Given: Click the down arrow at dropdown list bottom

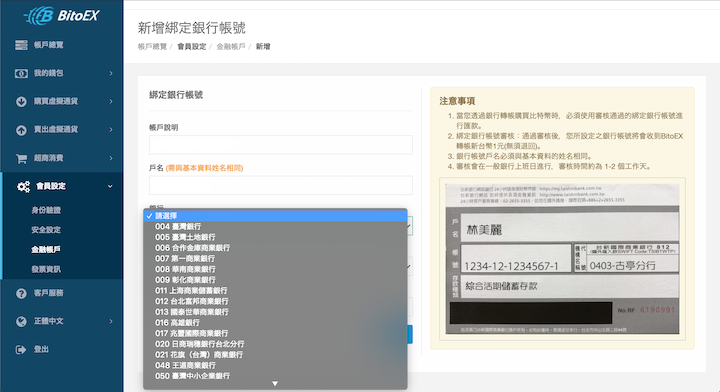Looking at the screenshot, I should (275, 384).
